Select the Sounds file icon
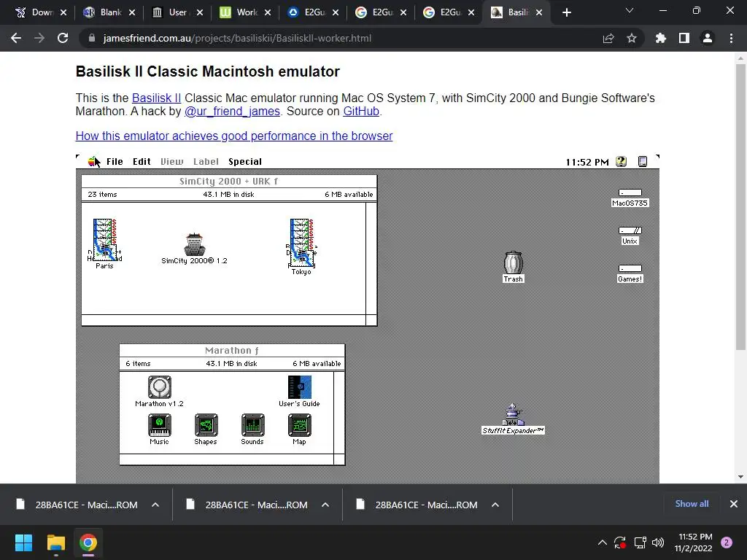Screen dimensions: 747x560 point(252,425)
